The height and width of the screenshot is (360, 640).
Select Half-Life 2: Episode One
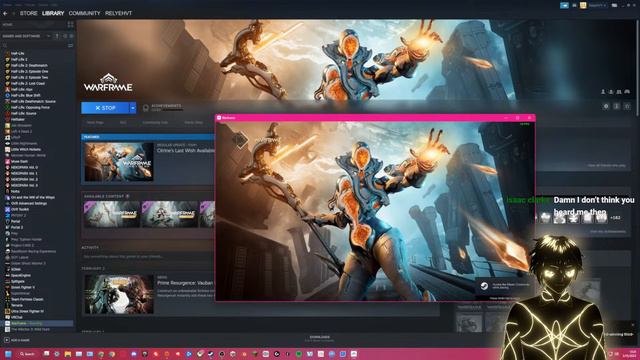tap(29, 71)
